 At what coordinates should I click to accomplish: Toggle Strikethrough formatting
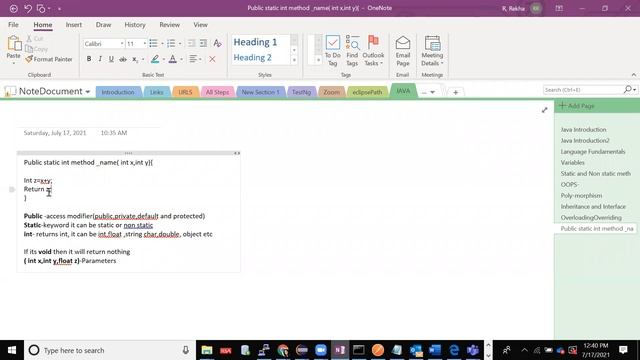(122, 59)
